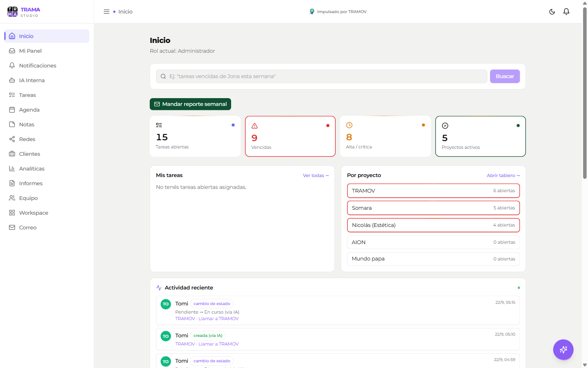Click the check circle icon on Proyectos activos

click(445, 126)
